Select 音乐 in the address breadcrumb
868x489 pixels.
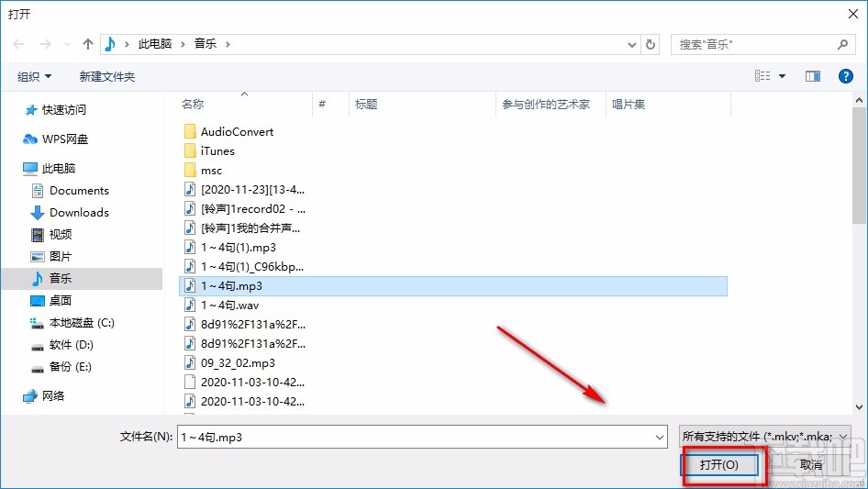205,44
